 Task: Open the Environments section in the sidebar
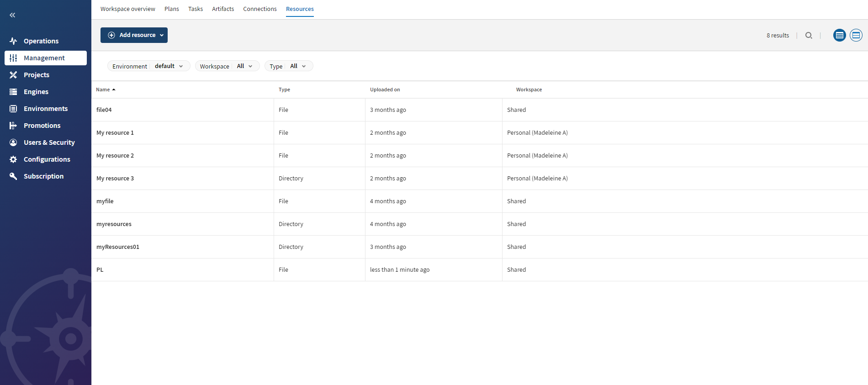click(x=46, y=109)
